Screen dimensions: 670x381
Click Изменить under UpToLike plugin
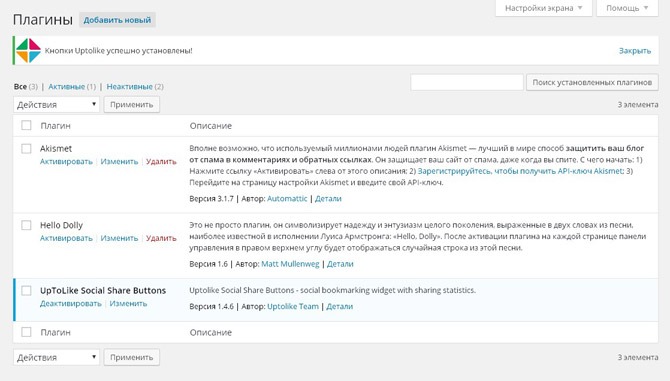128,303
